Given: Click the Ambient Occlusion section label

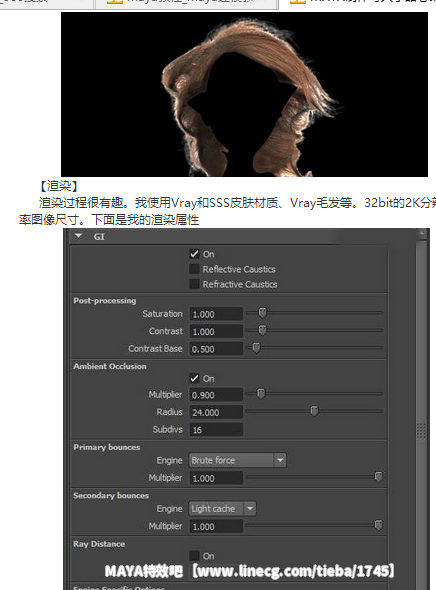Looking at the screenshot, I should 110,366.
